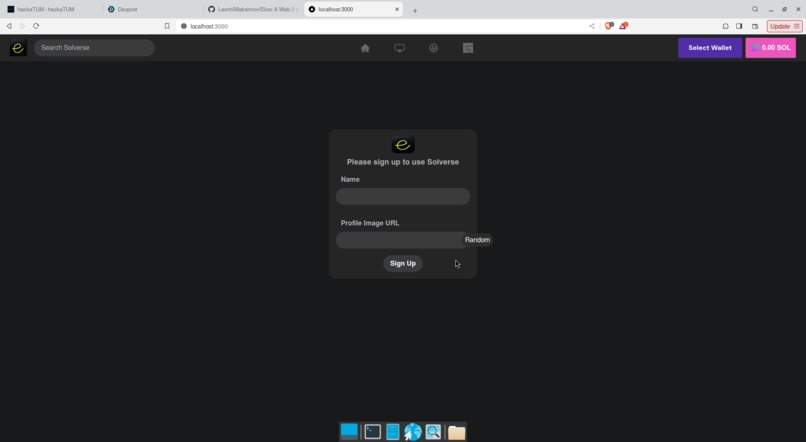Screen dimensions: 806x442
Task: Open the folder icon in the dock
Action: click(456, 432)
